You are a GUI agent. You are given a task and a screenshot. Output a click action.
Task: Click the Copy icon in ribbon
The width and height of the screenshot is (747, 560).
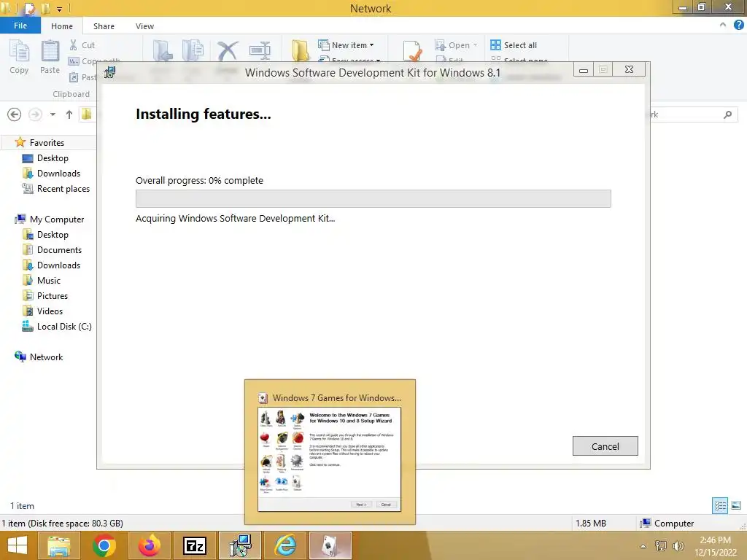pyautogui.click(x=20, y=52)
